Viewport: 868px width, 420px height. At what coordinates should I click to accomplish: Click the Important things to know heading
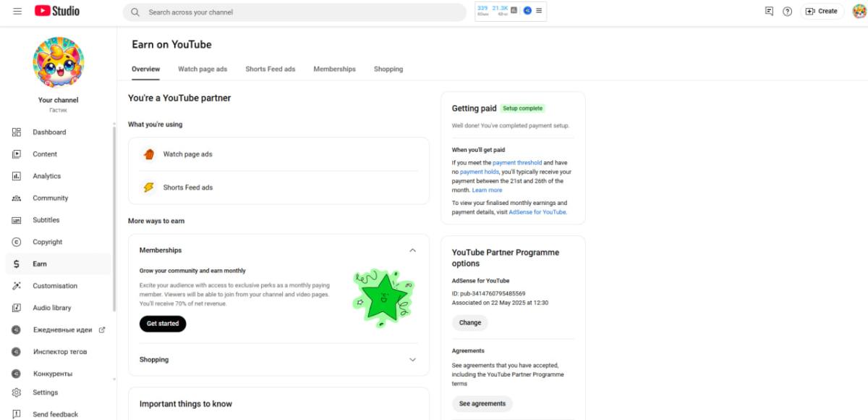click(x=186, y=404)
